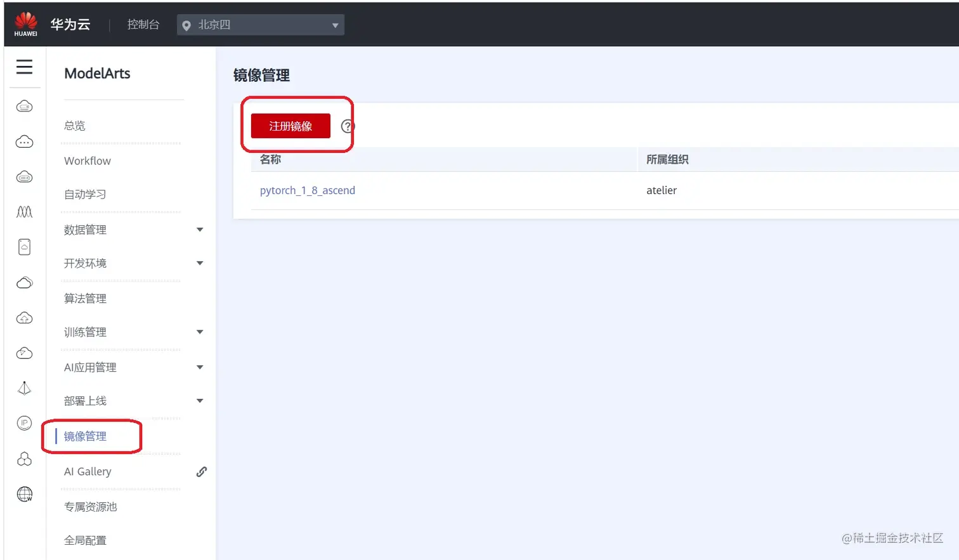Select 自动学习 in the navigation
959x560 pixels.
[85, 194]
